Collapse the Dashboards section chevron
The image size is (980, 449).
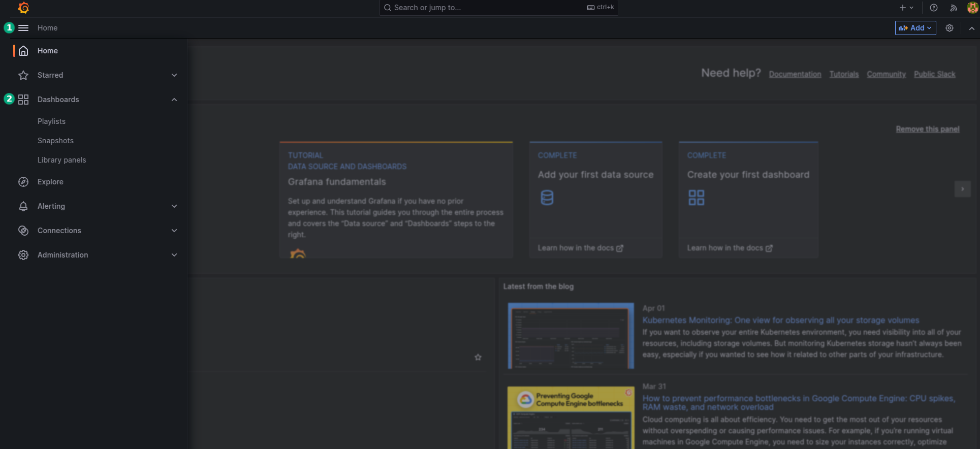[x=174, y=100]
